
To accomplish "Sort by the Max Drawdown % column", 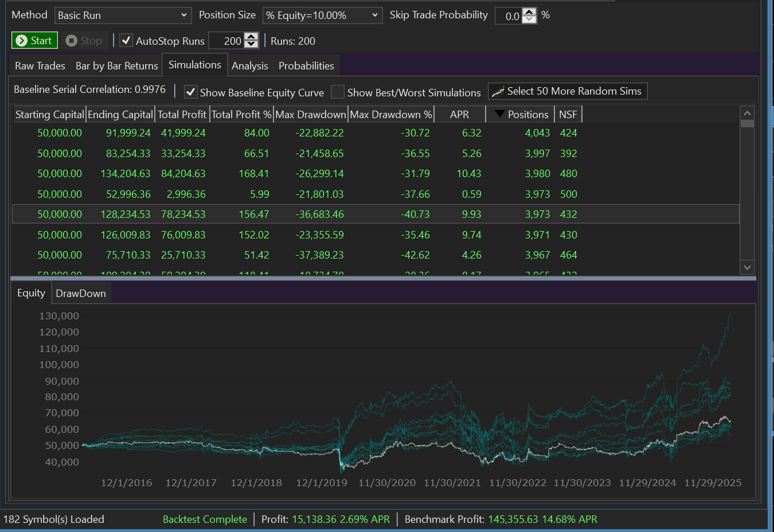I will (x=390, y=115).
